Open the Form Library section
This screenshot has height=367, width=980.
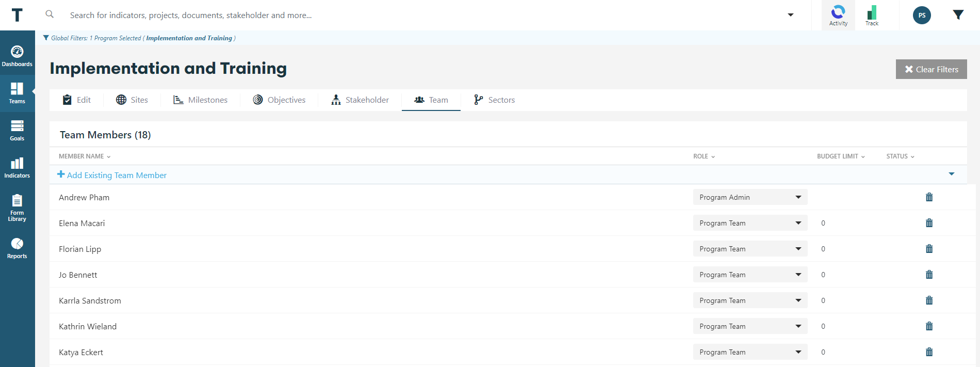[17, 208]
